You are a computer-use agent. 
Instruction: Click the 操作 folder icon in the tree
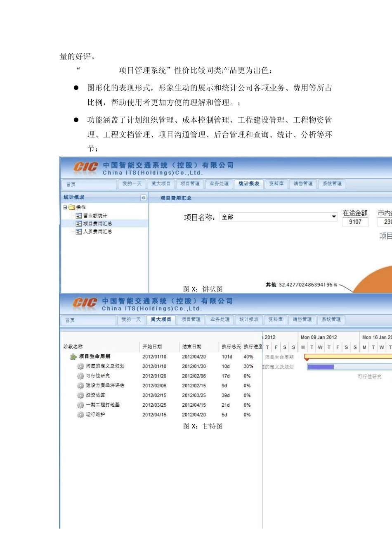click(x=72, y=207)
